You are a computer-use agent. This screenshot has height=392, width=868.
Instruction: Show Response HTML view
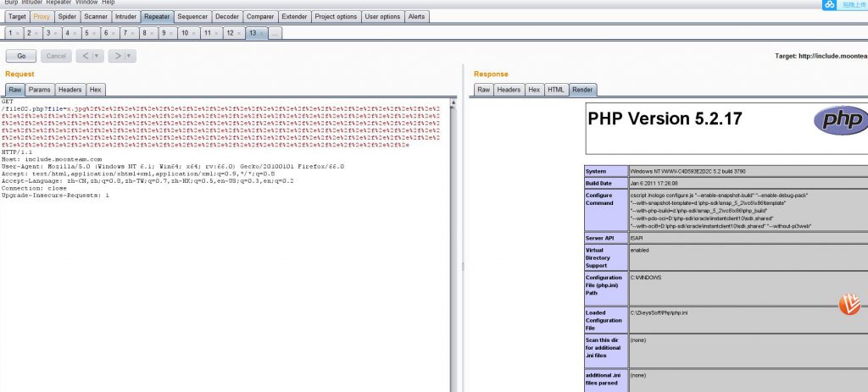click(x=556, y=90)
